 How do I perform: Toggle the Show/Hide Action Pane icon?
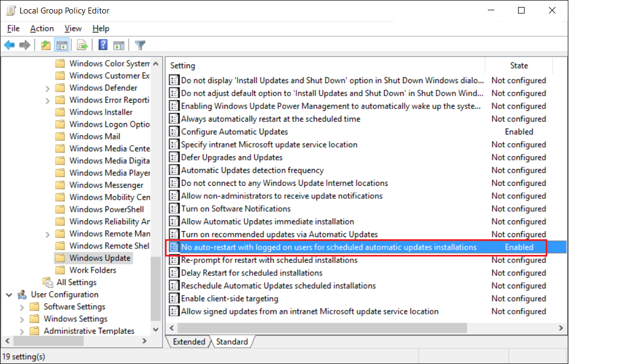tap(119, 45)
